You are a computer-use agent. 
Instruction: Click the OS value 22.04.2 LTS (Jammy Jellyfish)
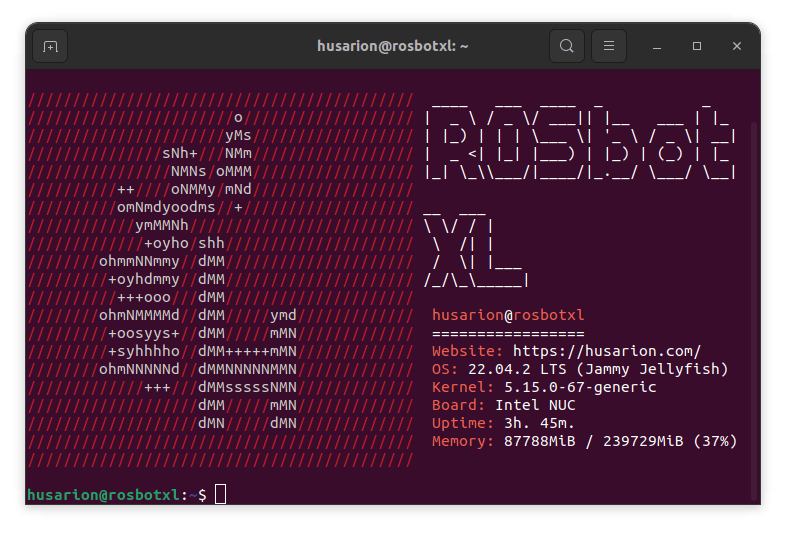tap(598, 370)
